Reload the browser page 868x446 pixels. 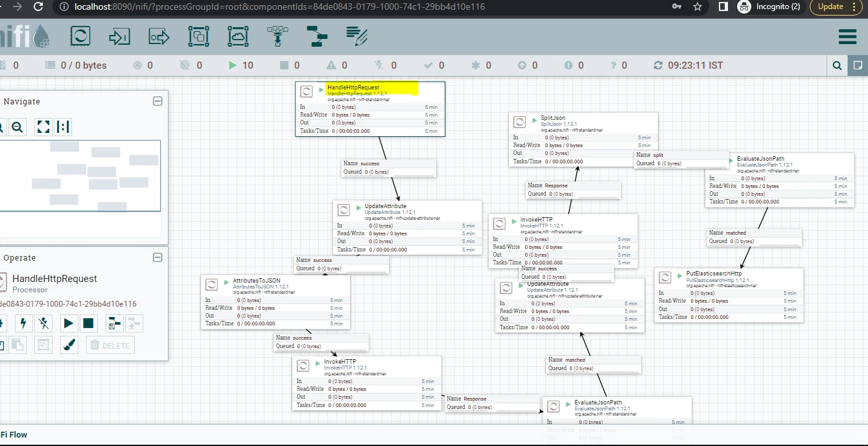point(38,6)
